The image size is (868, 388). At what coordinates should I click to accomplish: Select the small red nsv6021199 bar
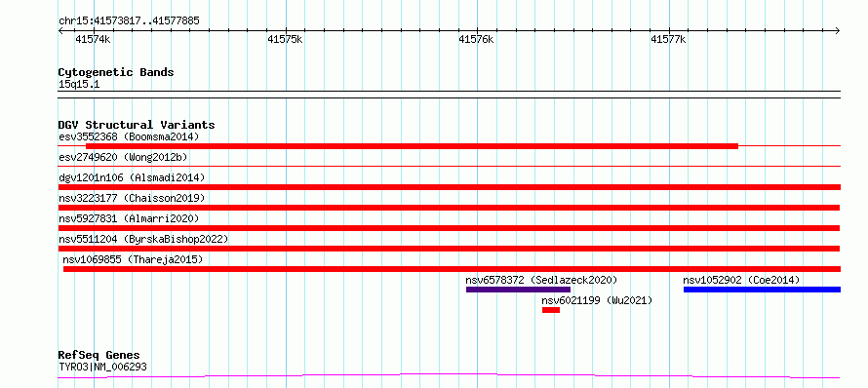click(551, 310)
